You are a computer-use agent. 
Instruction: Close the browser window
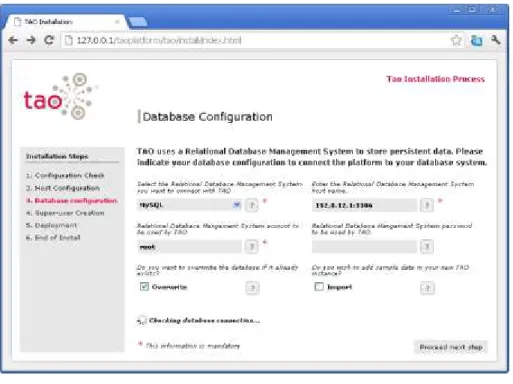tap(492, 10)
